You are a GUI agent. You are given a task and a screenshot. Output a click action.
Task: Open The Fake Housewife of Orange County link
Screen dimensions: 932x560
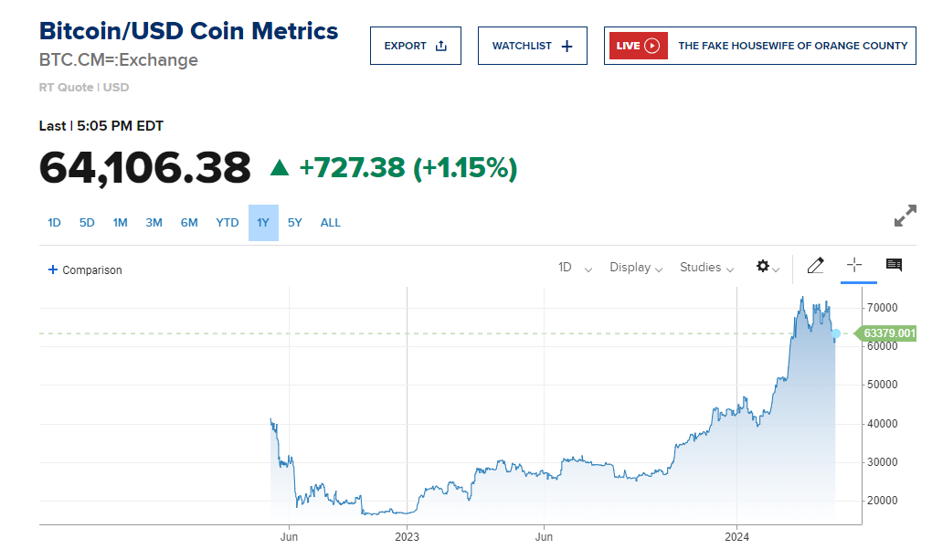coord(792,46)
